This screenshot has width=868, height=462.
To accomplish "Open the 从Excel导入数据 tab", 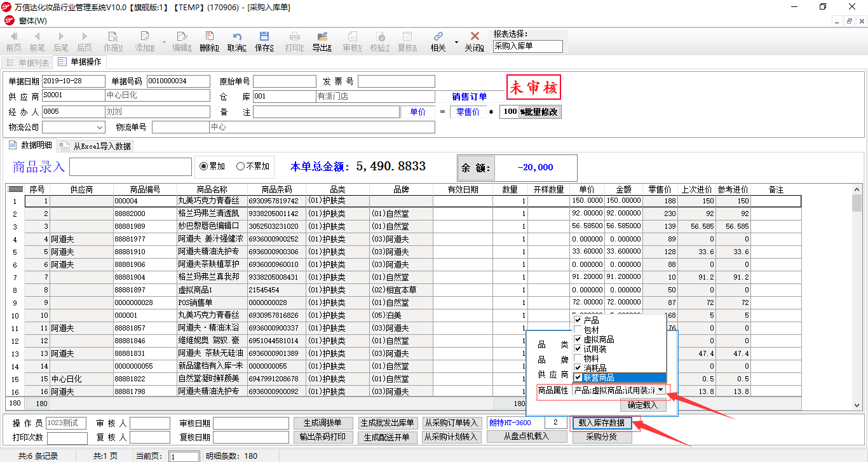I will point(95,146).
